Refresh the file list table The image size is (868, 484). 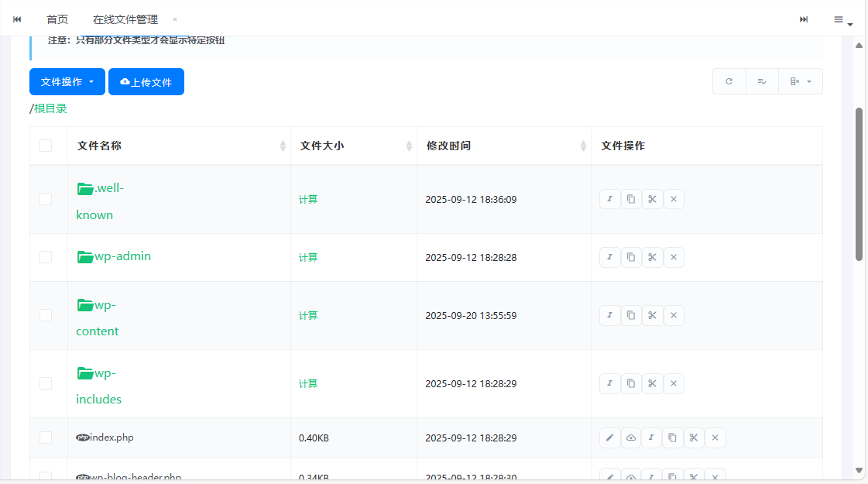729,81
